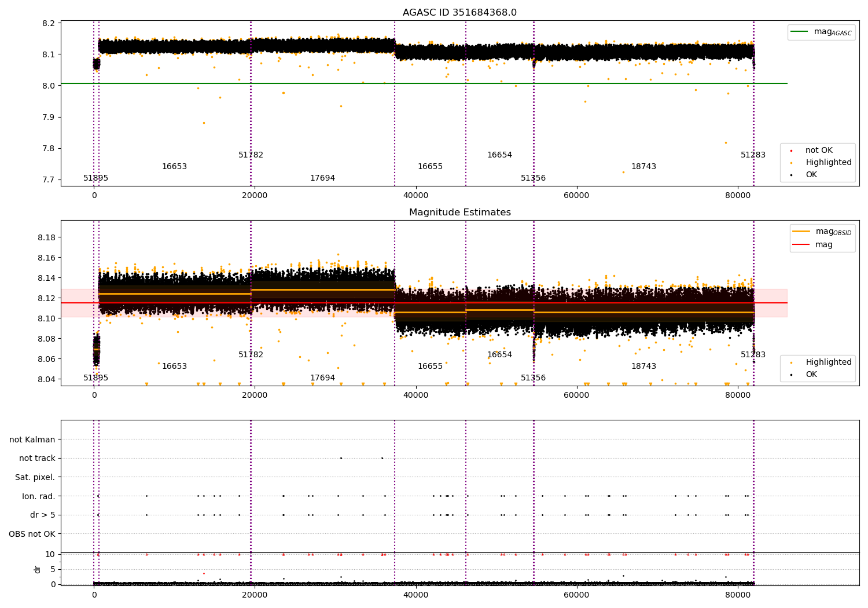868x608 pixels.
Task: Click obsid label 16654 in Magnitude Estimates panel
Action: [x=499, y=355]
